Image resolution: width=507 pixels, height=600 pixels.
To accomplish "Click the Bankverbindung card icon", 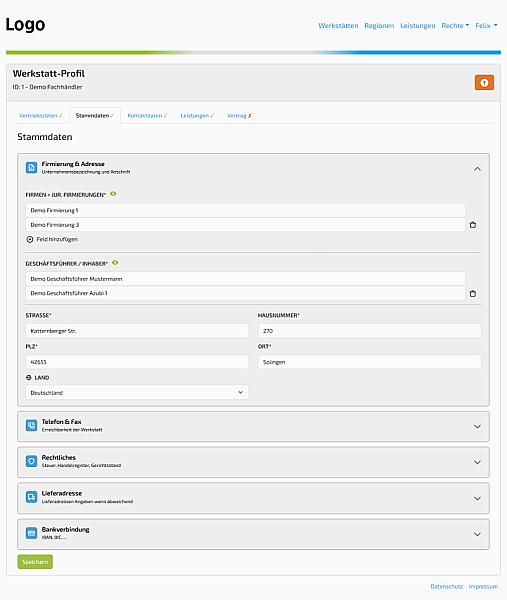I will pos(31,533).
